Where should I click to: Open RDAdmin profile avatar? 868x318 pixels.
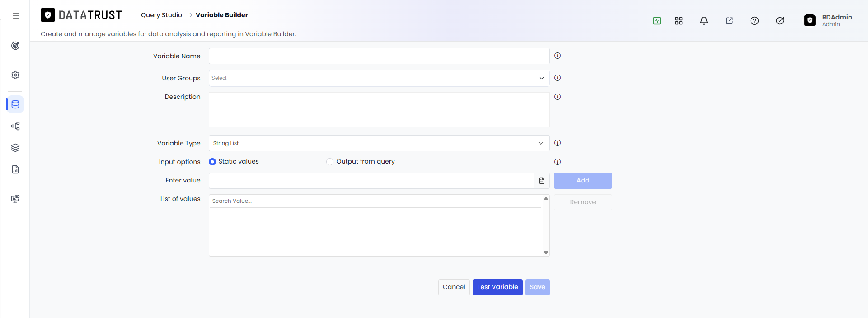pyautogui.click(x=810, y=20)
